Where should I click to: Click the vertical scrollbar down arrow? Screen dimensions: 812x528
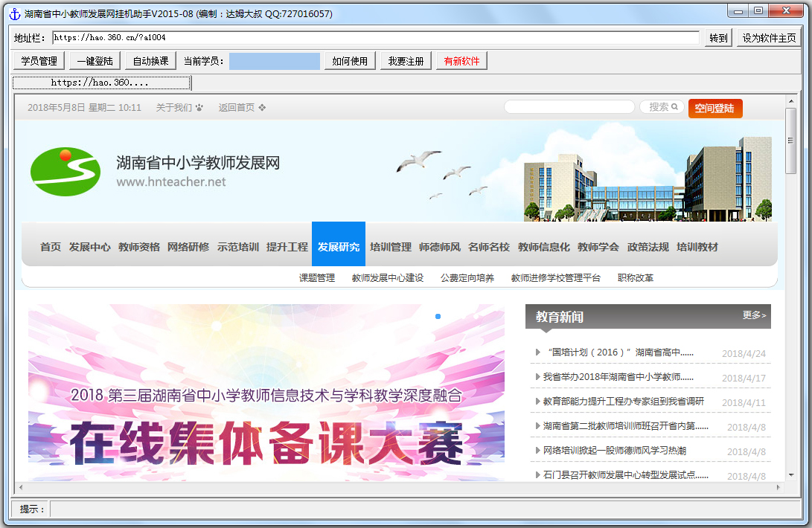pos(790,475)
